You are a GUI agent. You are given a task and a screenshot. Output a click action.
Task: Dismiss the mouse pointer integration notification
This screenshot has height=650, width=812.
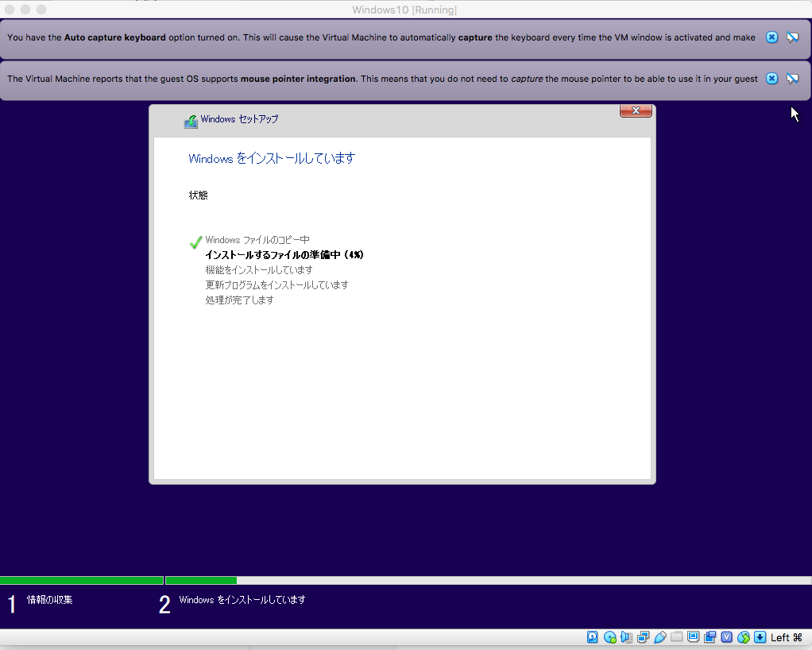771,79
